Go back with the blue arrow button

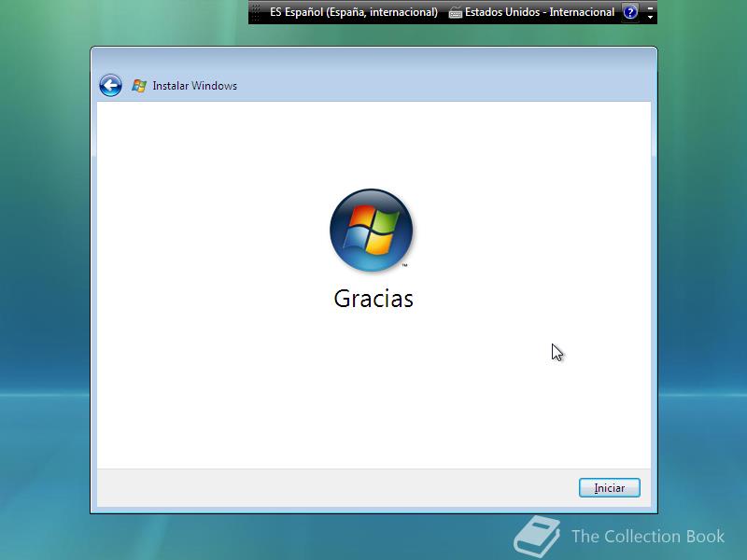pyautogui.click(x=110, y=86)
